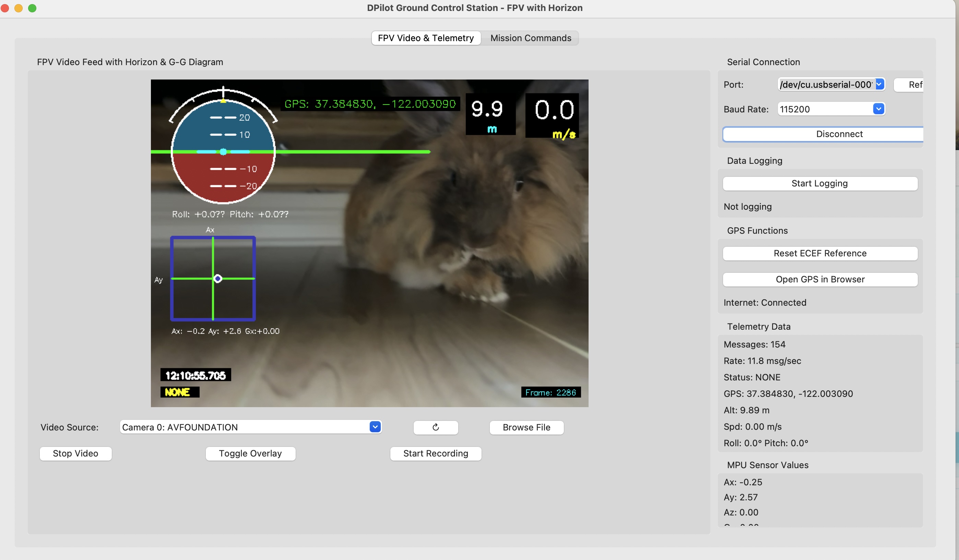Select the FPV Video & Telemetry tab

tap(426, 38)
